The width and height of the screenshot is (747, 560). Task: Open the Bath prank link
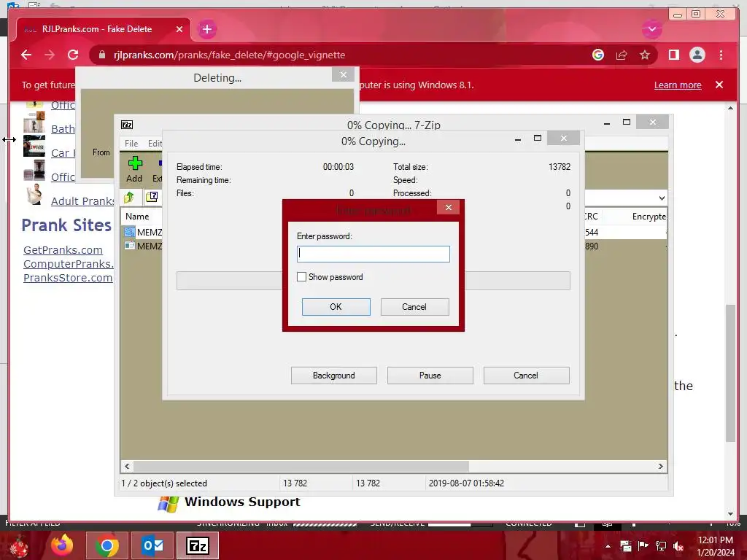click(x=63, y=128)
